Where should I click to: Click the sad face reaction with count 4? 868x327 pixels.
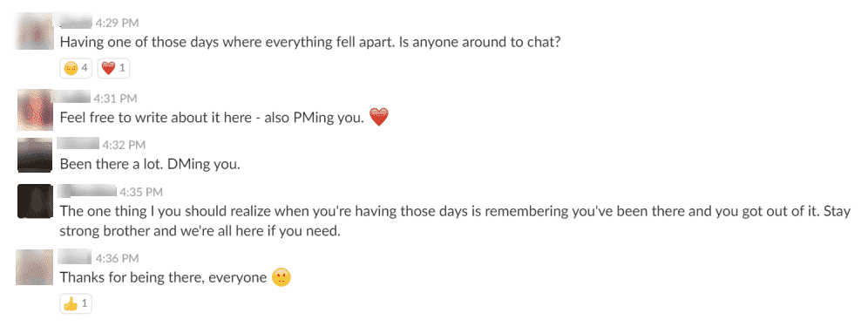[77, 69]
